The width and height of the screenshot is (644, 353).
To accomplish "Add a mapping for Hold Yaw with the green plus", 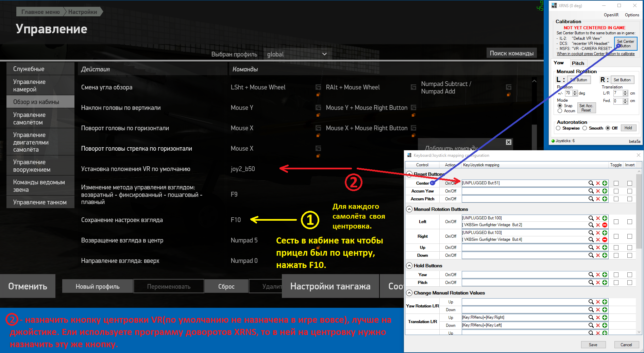I will (x=605, y=275).
